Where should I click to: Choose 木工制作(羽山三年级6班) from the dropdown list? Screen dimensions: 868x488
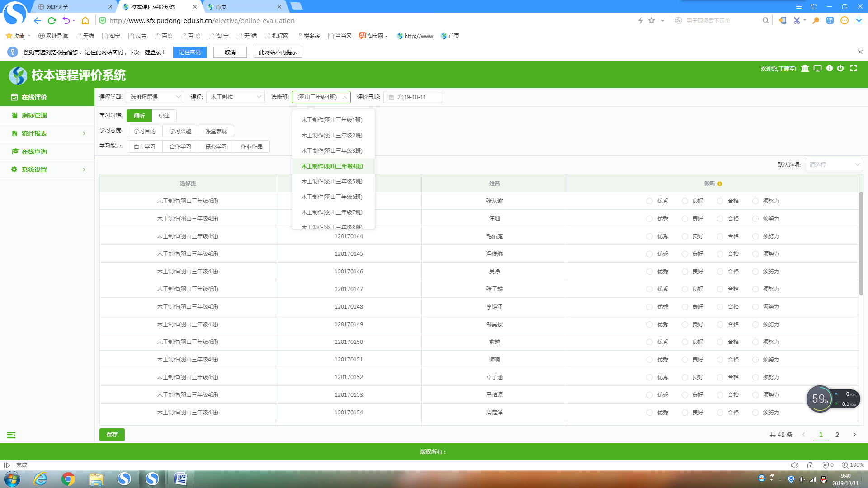(332, 197)
